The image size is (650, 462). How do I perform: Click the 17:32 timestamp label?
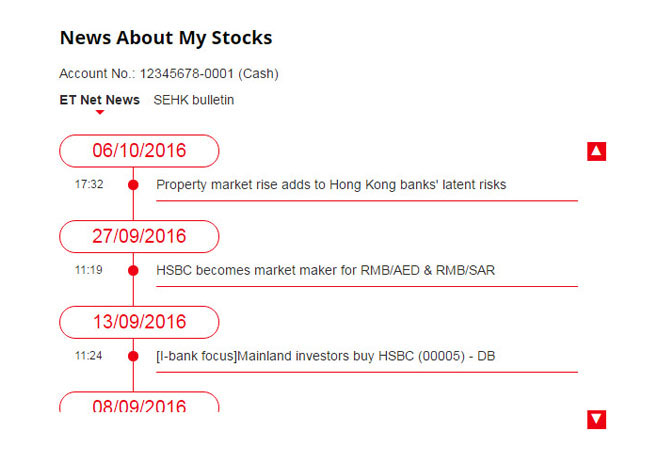coord(89,184)
